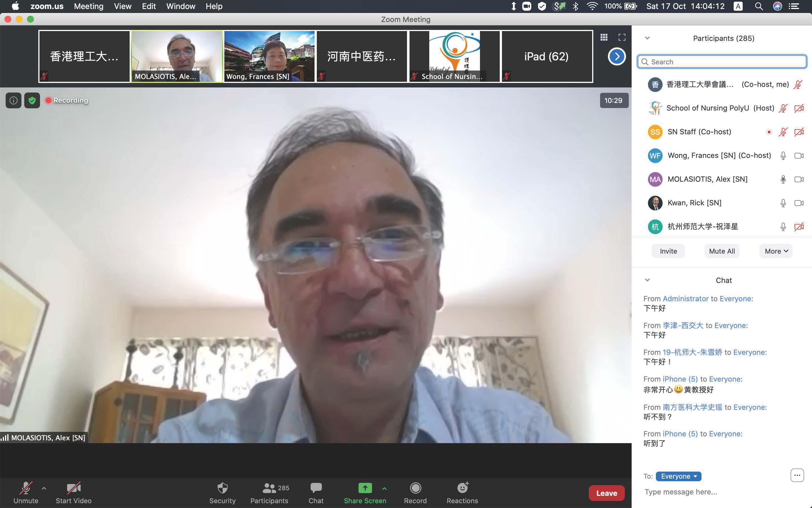Open the Chat bubble icon
The height and width of the screenshot is (508, 812).
[x=316, y=488]
